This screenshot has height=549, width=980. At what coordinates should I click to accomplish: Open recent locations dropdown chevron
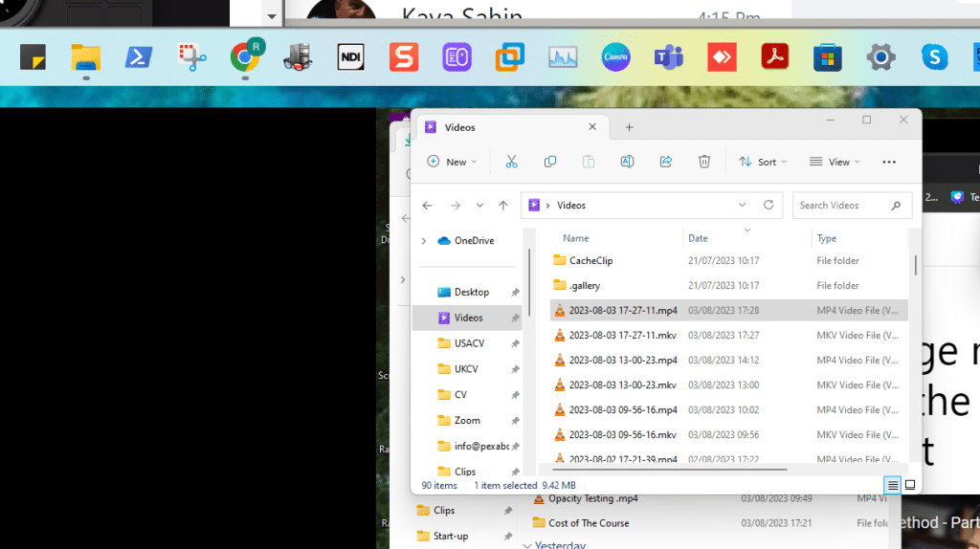click(x=479, y=206)
